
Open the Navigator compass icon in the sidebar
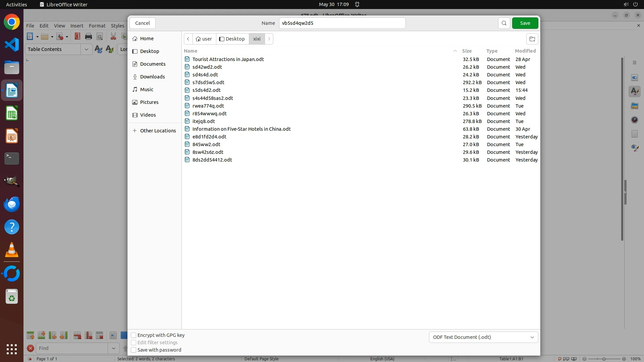click(634, 120)
